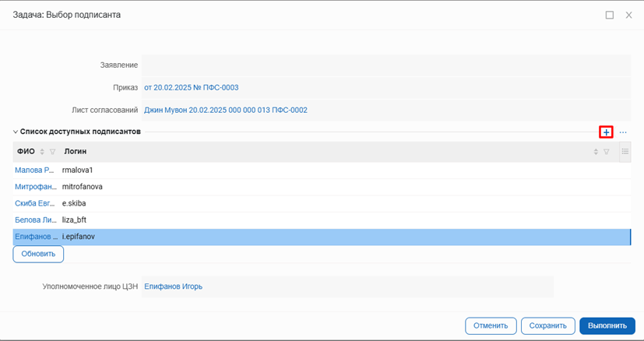This screenshot has height=341, width=644.
Task: Collapse the Список доступных подписантов section
Action: (15, 132)
